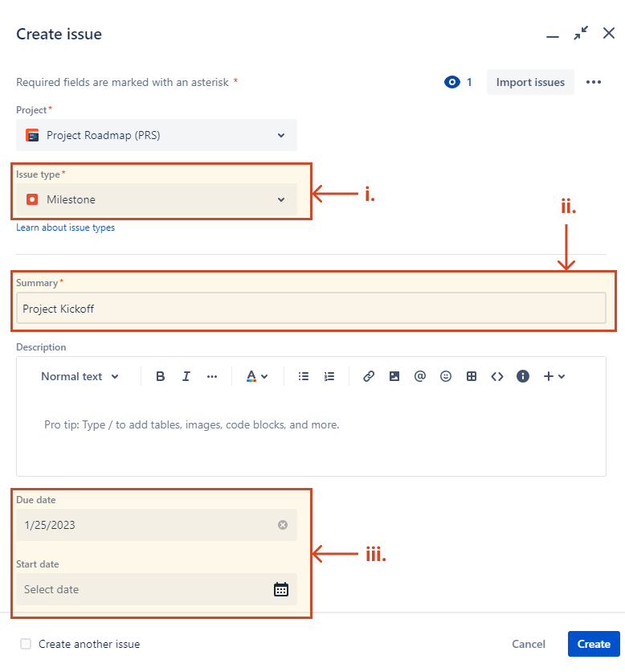Insert a link using the toolbar icon
The image size is (625, 672).
(x=369, y=376)
